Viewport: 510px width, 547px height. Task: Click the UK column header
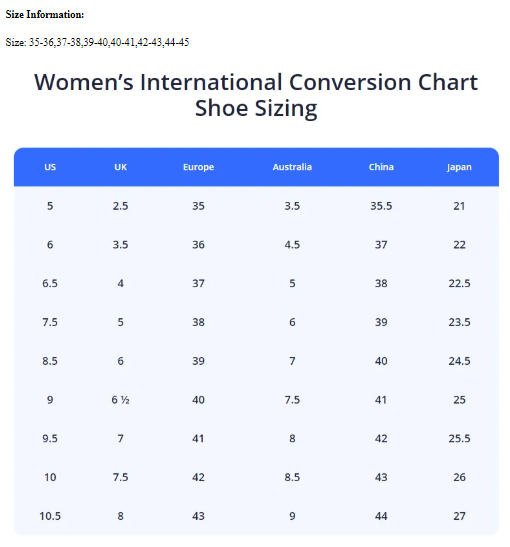(120, 167)
